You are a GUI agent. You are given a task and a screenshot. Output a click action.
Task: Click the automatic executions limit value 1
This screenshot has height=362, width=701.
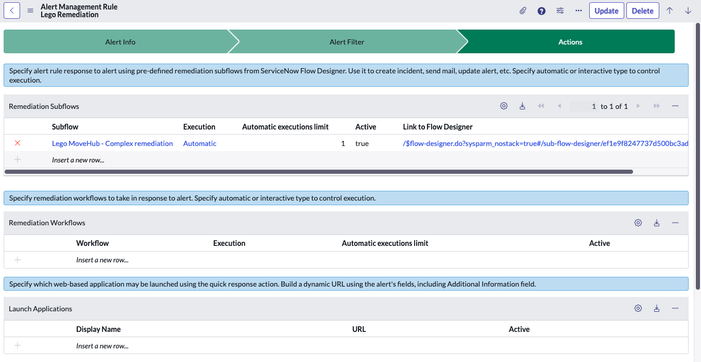(x=343, y=144)
